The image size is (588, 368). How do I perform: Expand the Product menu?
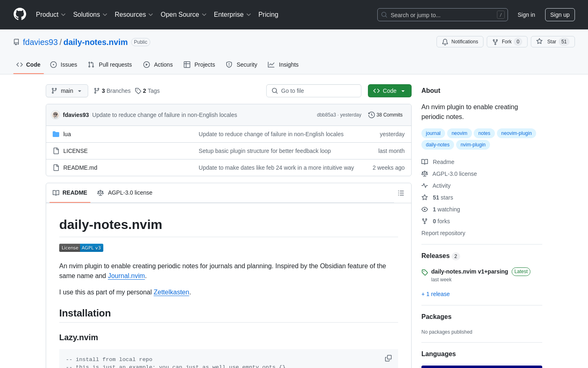point(51,15)
